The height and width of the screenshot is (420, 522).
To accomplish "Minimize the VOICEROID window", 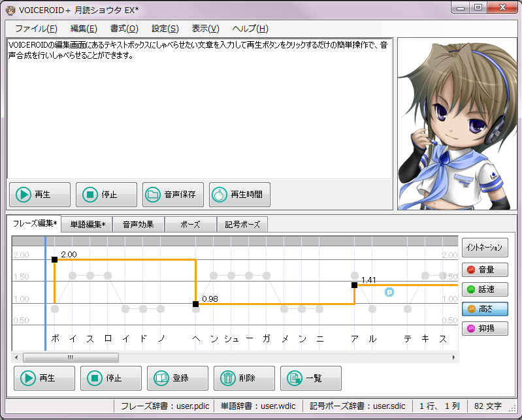I will coord(461,8).
